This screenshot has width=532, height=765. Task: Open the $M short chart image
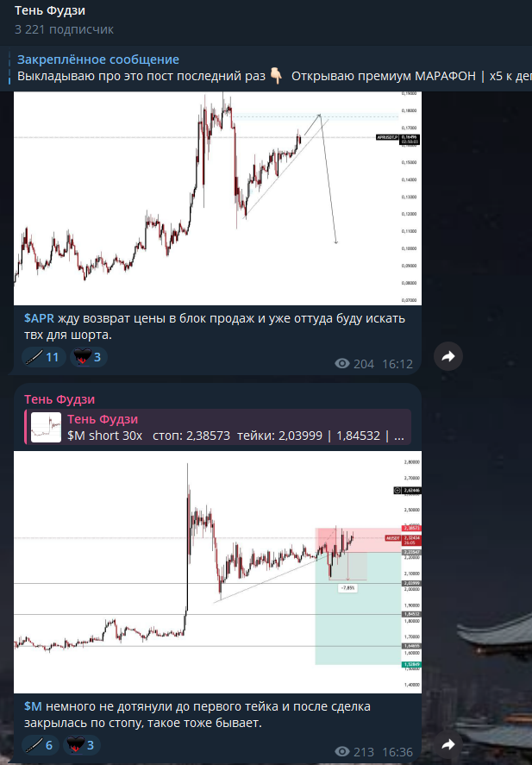click(217, 572)
